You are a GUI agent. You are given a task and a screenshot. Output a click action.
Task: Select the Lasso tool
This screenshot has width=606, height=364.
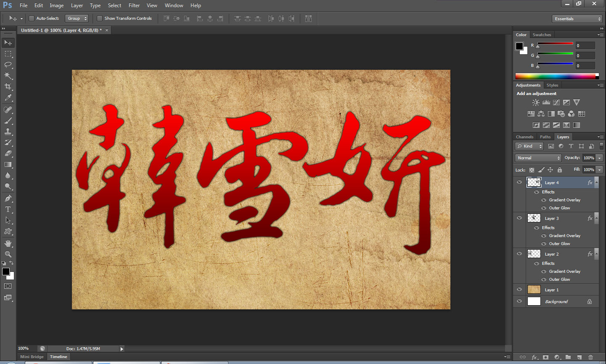[x=8, y=65]
